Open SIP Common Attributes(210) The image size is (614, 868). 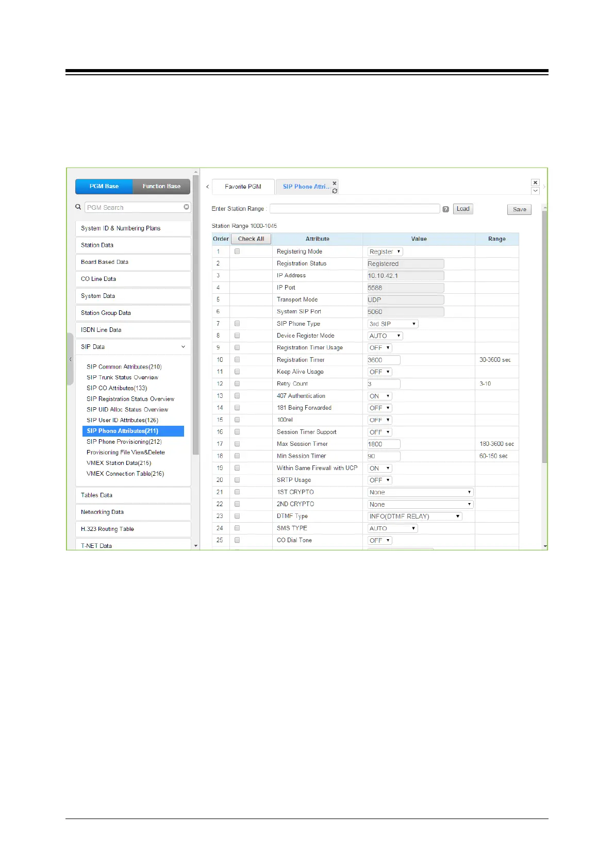coord(124,367)
